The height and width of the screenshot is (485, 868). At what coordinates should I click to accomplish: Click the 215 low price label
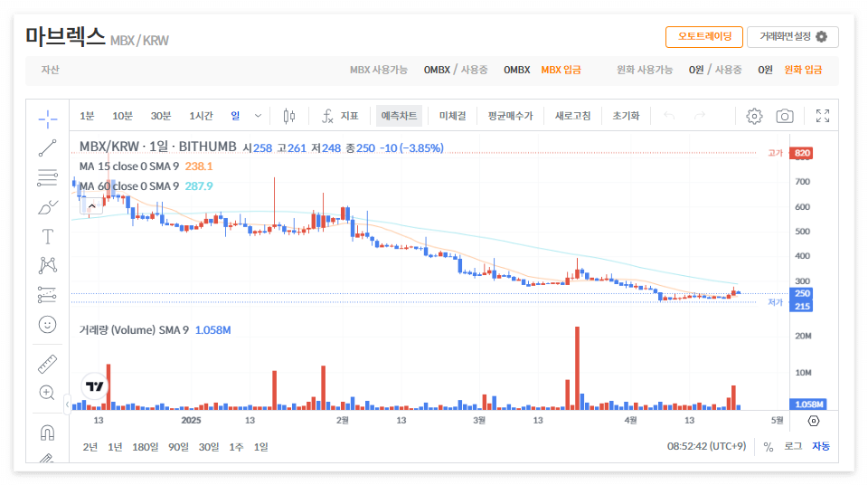pyautogui.click(x=802, y=306)
